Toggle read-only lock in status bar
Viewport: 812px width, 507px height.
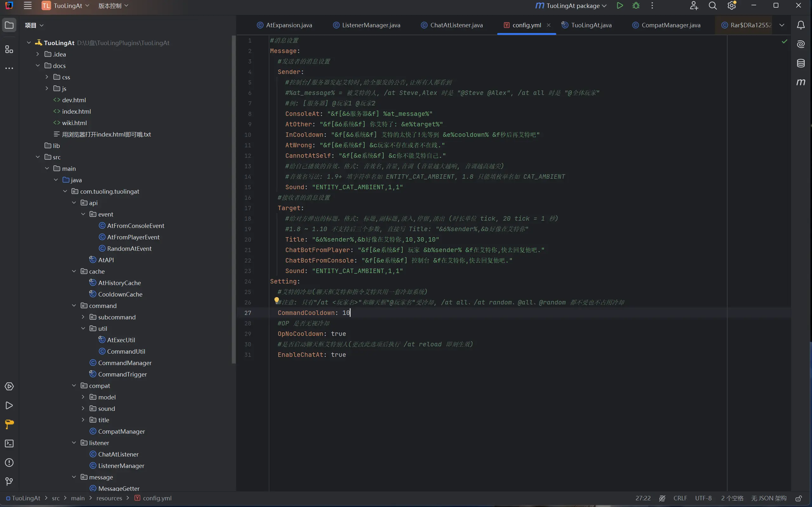pyautogui.click(x=799, y=498)
